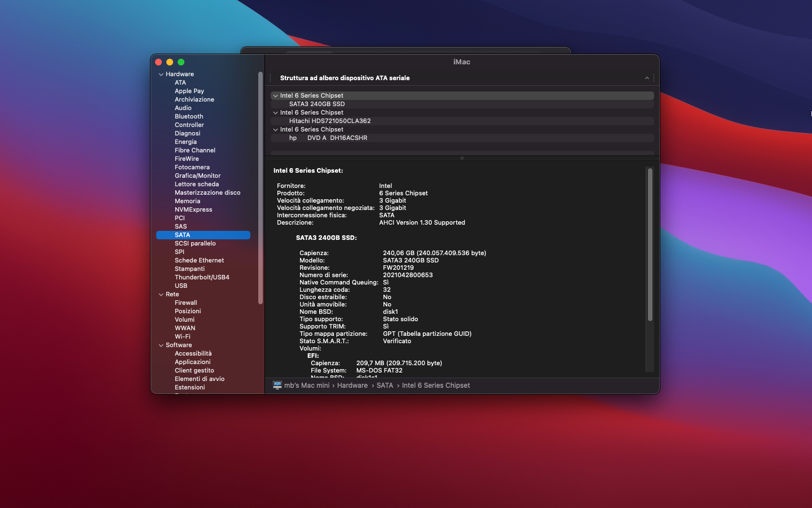Open Schede Ethernet in the sidebar

pyautogui.click(x=199, y=260)
